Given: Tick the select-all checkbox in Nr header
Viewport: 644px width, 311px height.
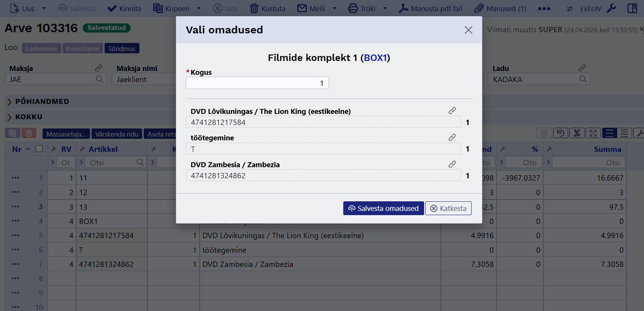Looking at the screenshot, I should point(39,149).
